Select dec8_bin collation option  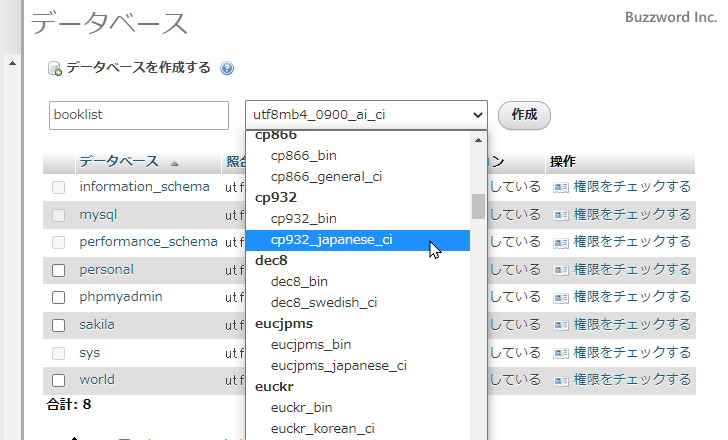tap(358, 282)
